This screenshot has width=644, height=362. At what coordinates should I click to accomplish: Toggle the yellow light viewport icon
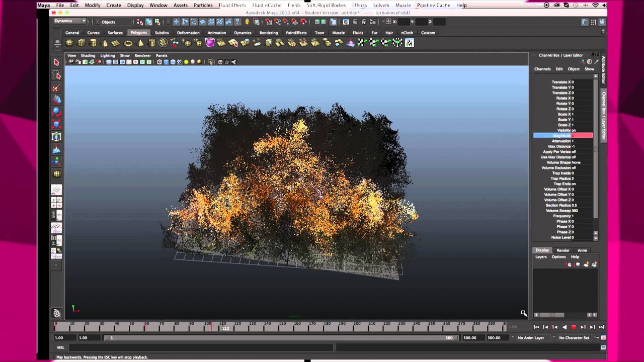[186, 62]
